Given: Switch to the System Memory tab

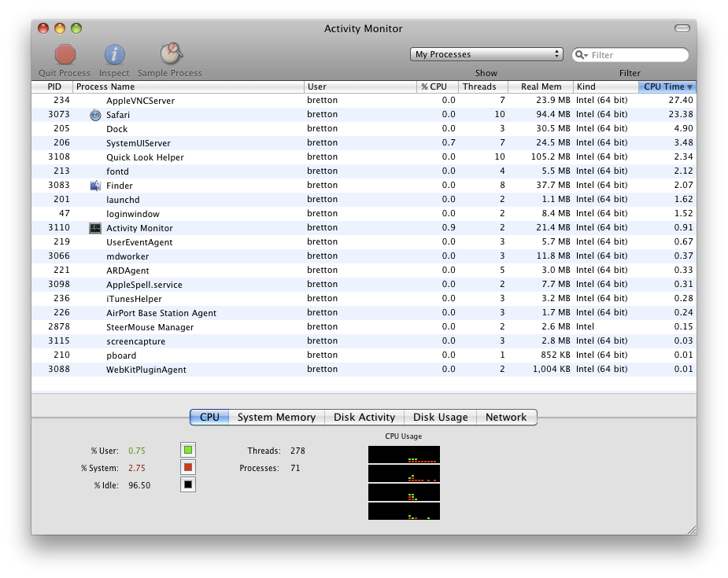Looking at the screenshot, I should pos(277,417).
